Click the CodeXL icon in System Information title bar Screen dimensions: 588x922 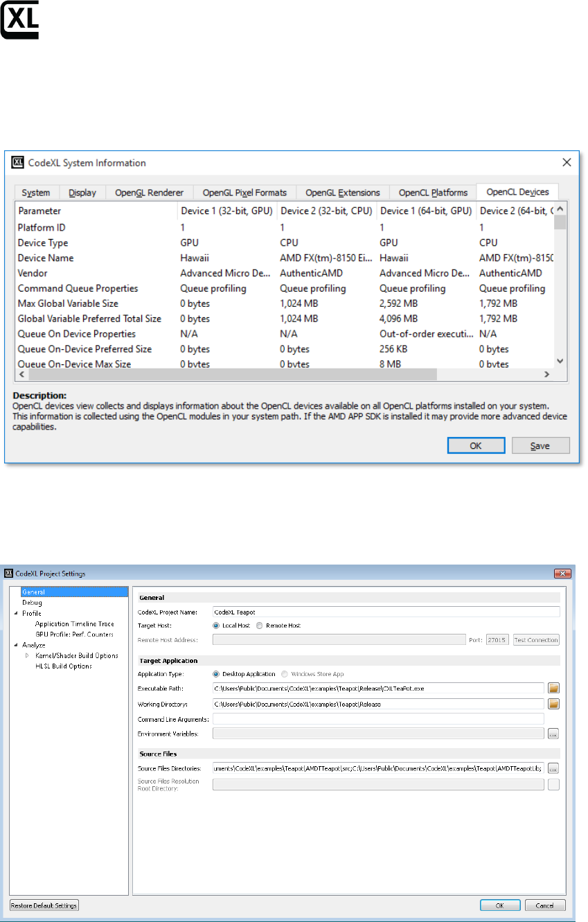click(x=17, y=163)
